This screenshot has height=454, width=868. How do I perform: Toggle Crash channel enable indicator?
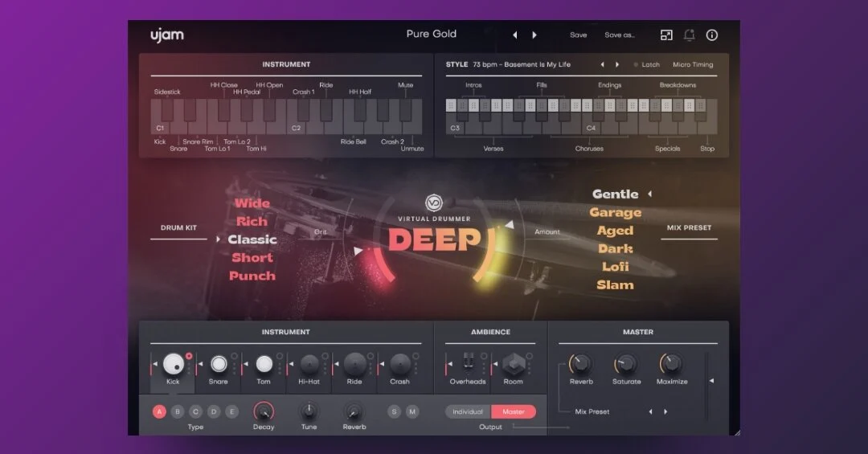(416, 356)
